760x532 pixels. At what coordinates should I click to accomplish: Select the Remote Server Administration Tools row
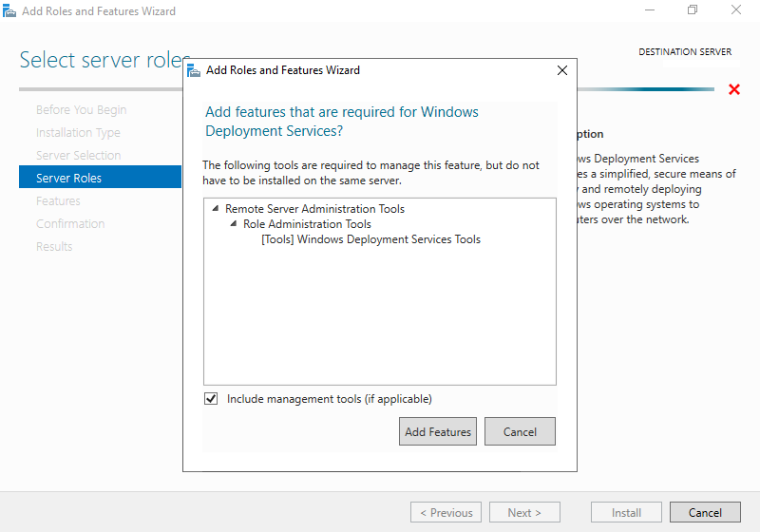(x=314, y=209)
